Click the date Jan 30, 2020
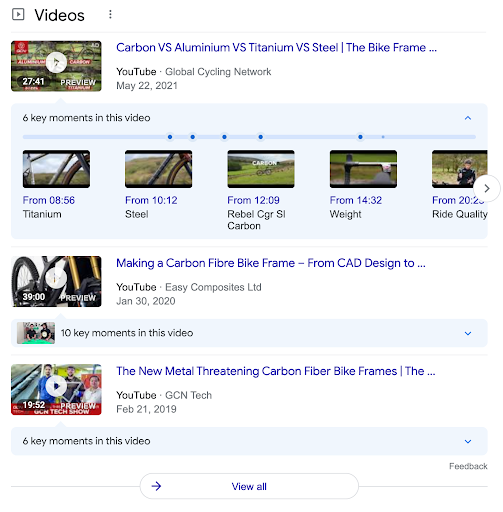Image resolution: width=503 pixels, height=512 pixels. (x=146, y=301)
